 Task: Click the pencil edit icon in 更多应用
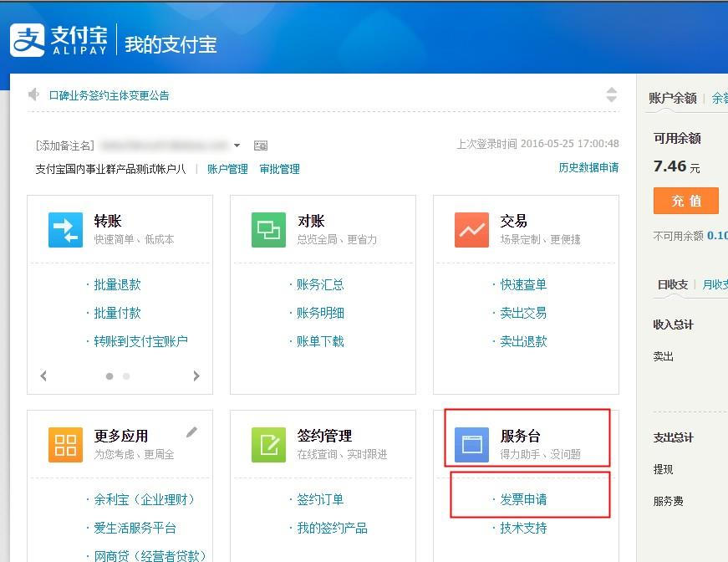[x=191, y=432]
